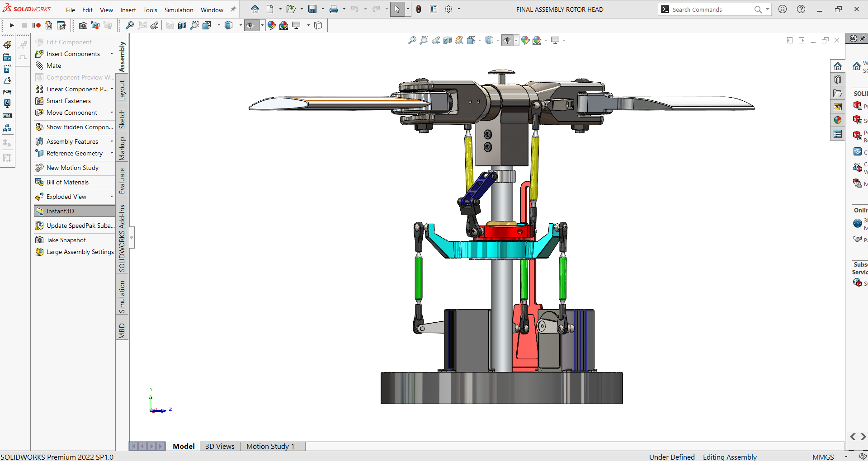Expand Move Component dropdown arrow
868x461 pixels.
(x=112, y=113)
